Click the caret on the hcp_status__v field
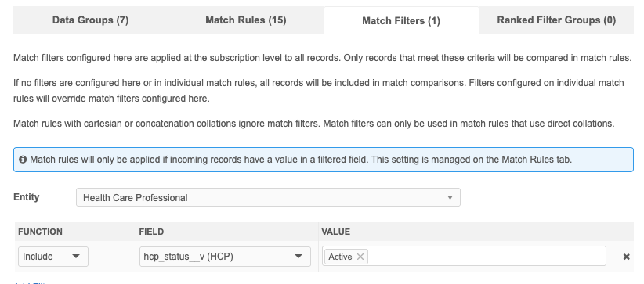 298,257
